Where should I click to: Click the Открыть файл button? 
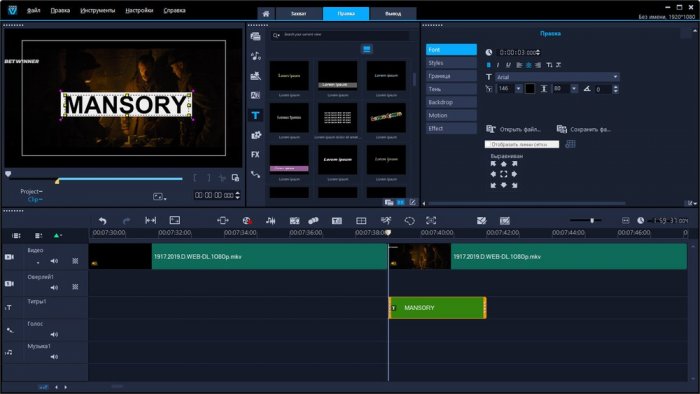pyautogui.click(x=513, y=129)
